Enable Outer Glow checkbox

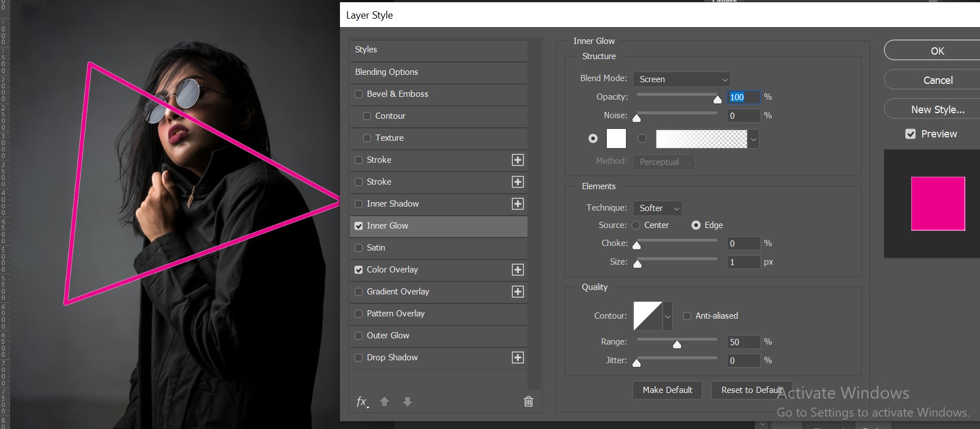tap(359, 336)
